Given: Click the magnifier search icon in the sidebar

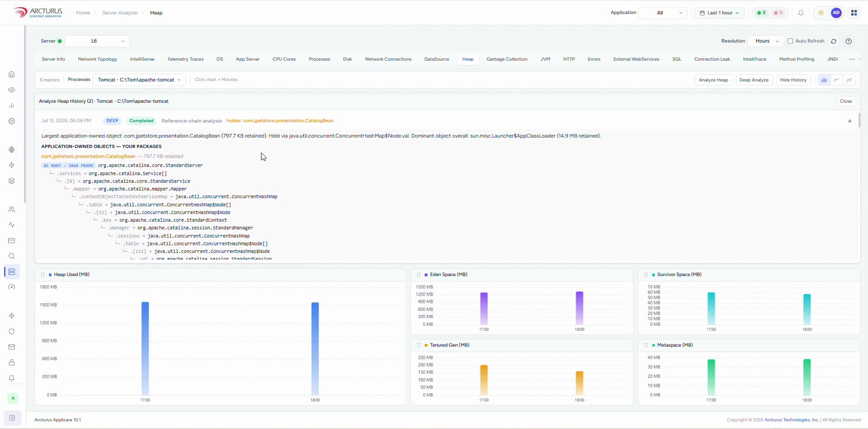Looking at the screenshot, I should 12,256.
